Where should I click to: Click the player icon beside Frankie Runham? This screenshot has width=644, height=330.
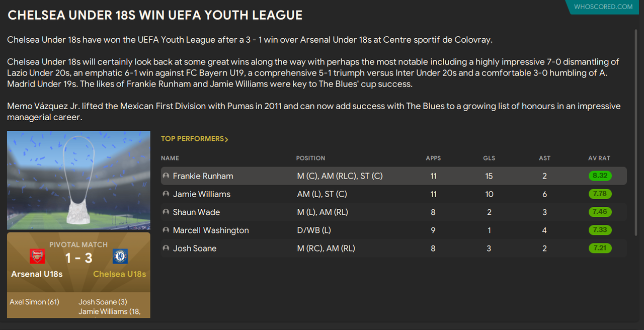[x=166, y=176]
